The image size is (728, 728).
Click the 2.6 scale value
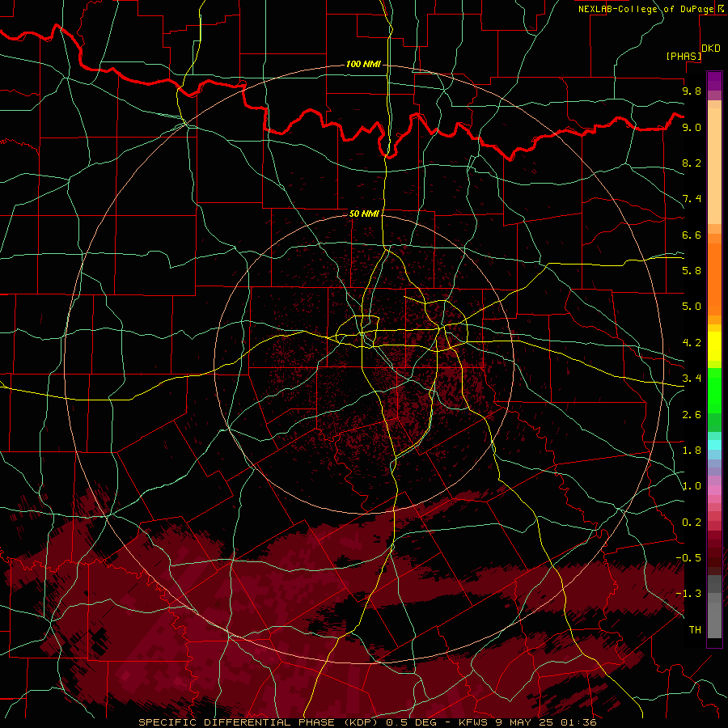(692, 415)
